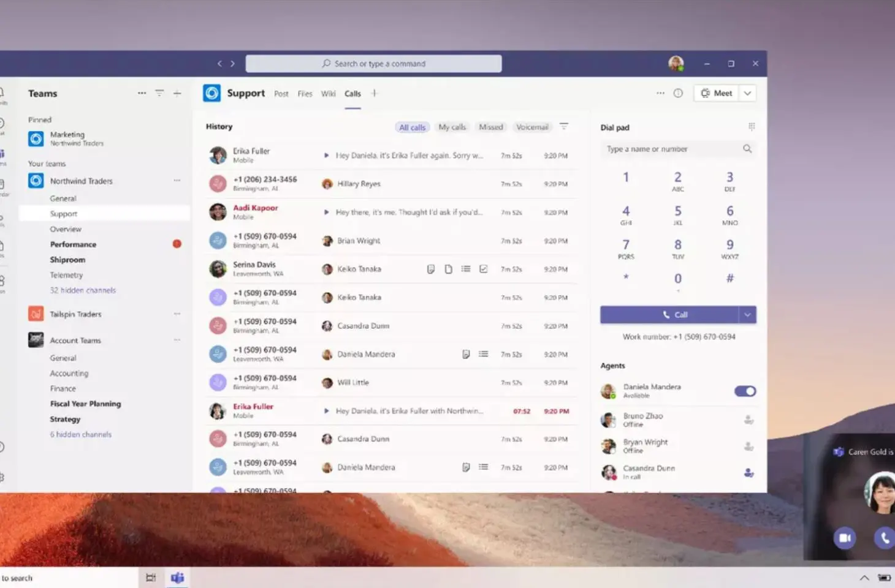Show hidden icons in system tray
This screenshot has width=895, height=588.
pos(864,578)
